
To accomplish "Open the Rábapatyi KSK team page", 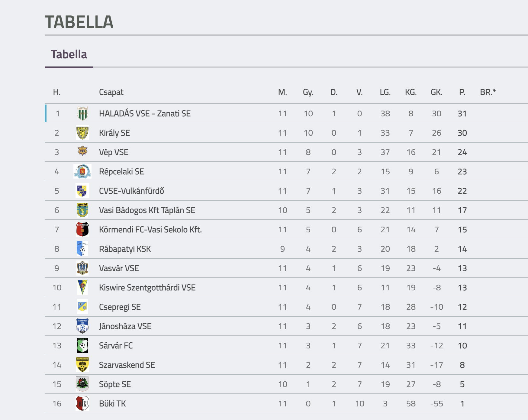I will (125, 249).
